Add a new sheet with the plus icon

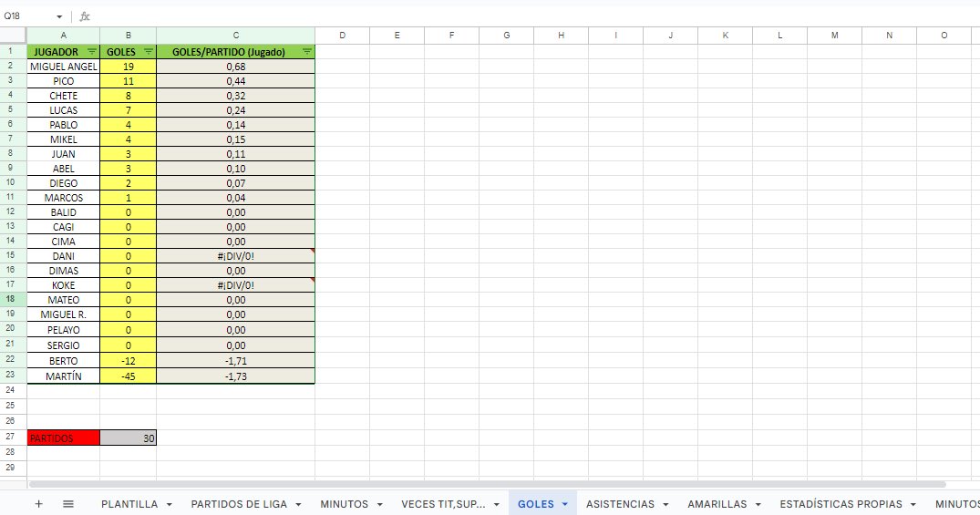coord(39,504)
